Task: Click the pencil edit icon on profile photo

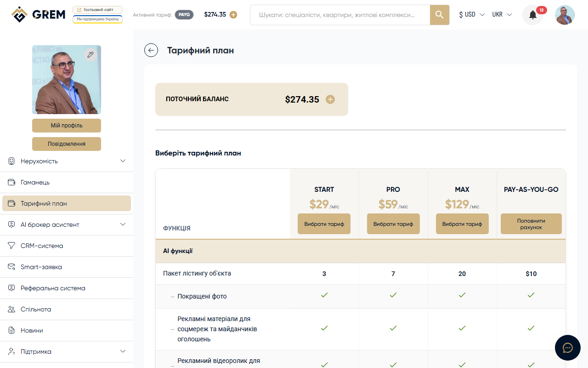Action: pos(90,55)
